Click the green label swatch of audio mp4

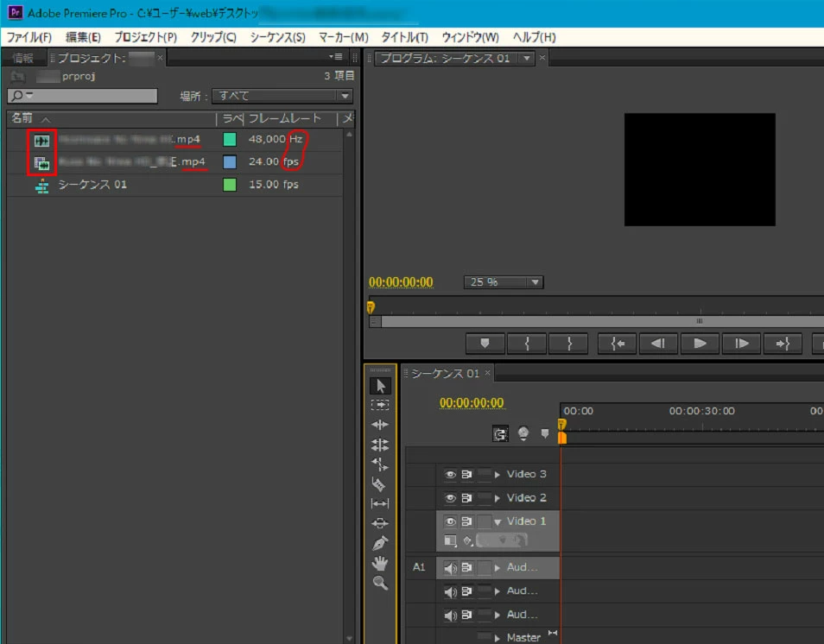(230, 140)
